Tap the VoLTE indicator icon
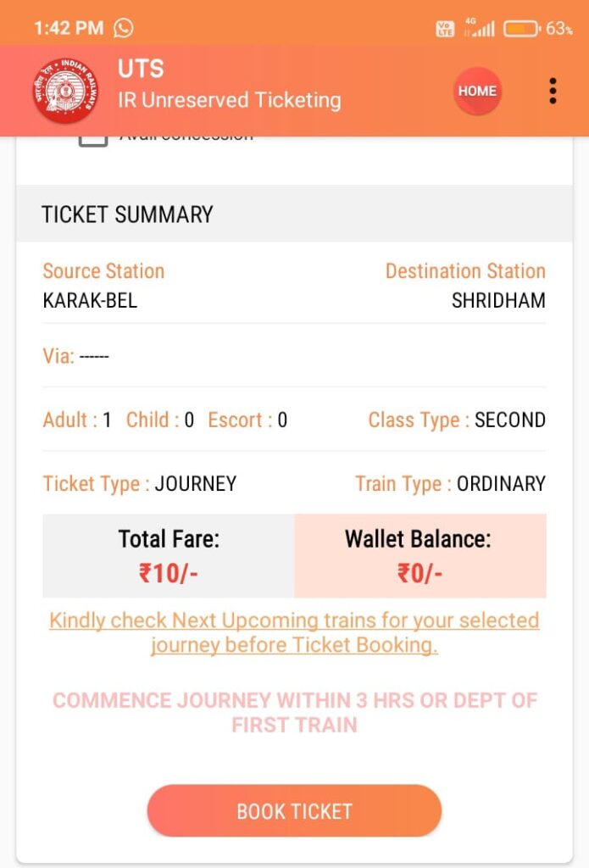 point(445,29)
